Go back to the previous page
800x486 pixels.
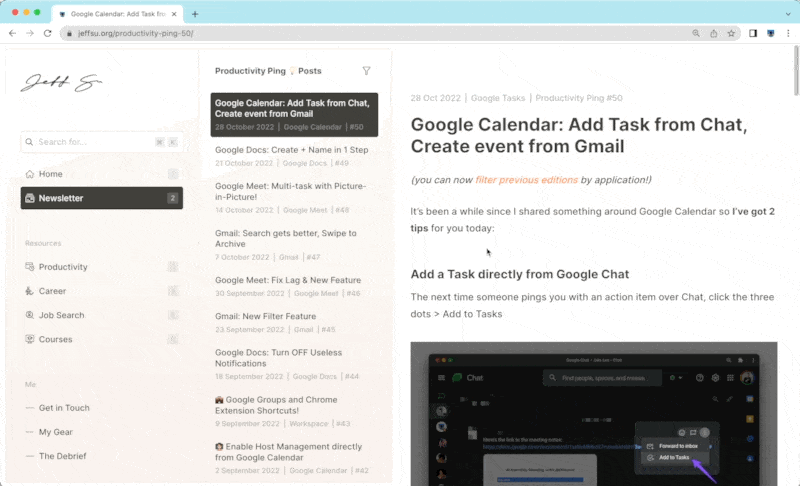tap(12, 33)
